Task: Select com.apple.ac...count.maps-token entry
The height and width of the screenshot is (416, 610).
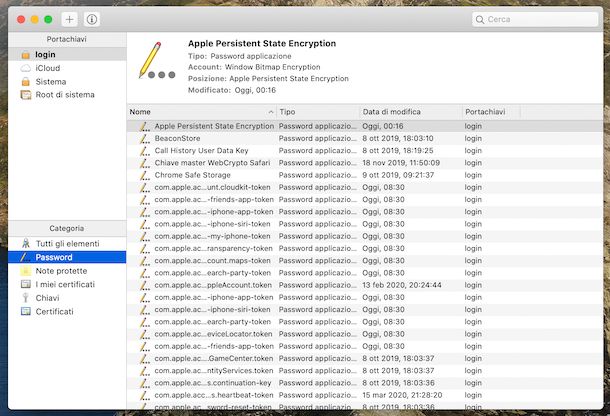Action: (365, 261)
